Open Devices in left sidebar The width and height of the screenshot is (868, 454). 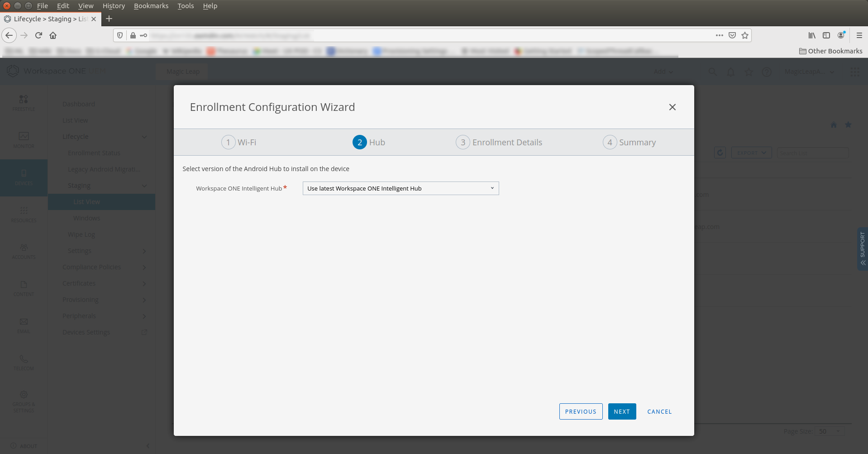24,177
